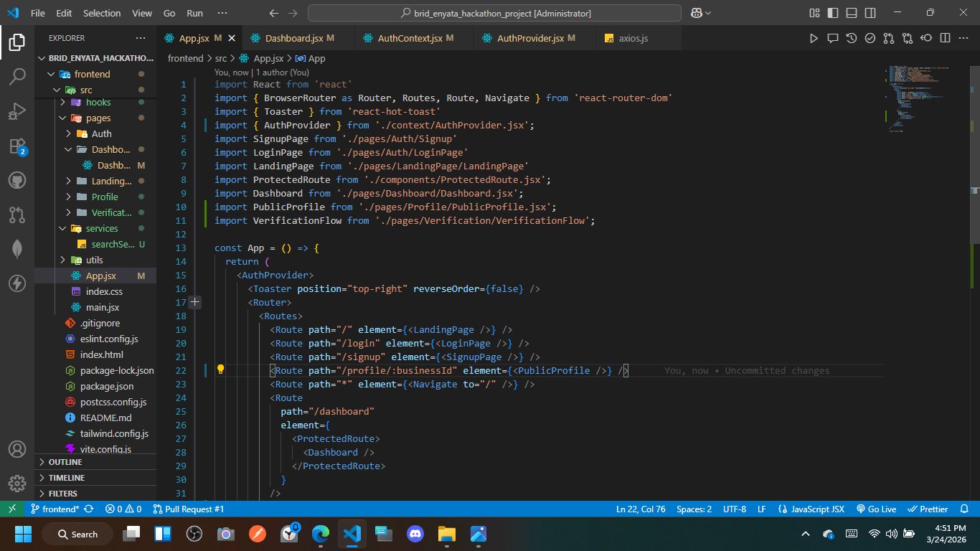Click the Run Code play icon

[814, 38]
